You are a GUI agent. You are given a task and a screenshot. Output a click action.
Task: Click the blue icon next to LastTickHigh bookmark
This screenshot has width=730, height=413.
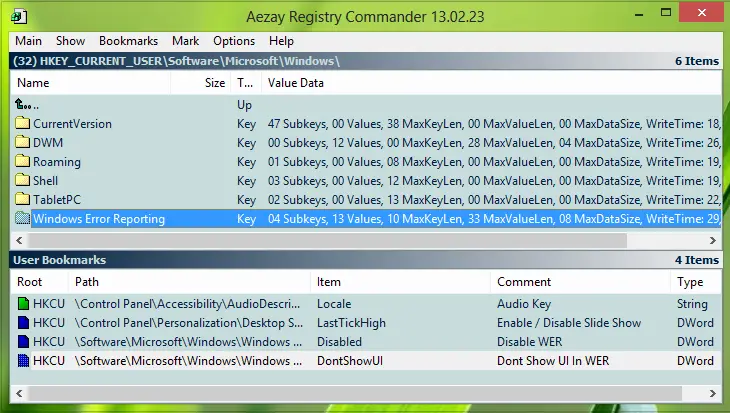pyautogui.click(x=23, y=323)
